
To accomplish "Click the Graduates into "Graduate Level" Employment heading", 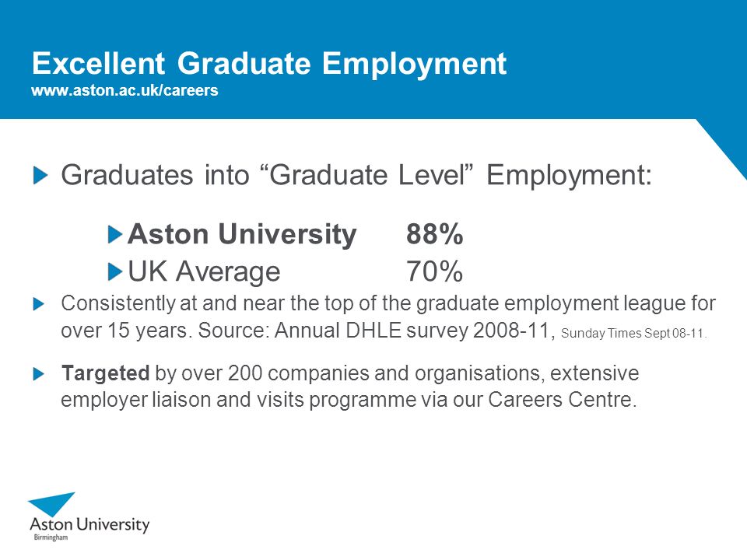I will (356, 175).
